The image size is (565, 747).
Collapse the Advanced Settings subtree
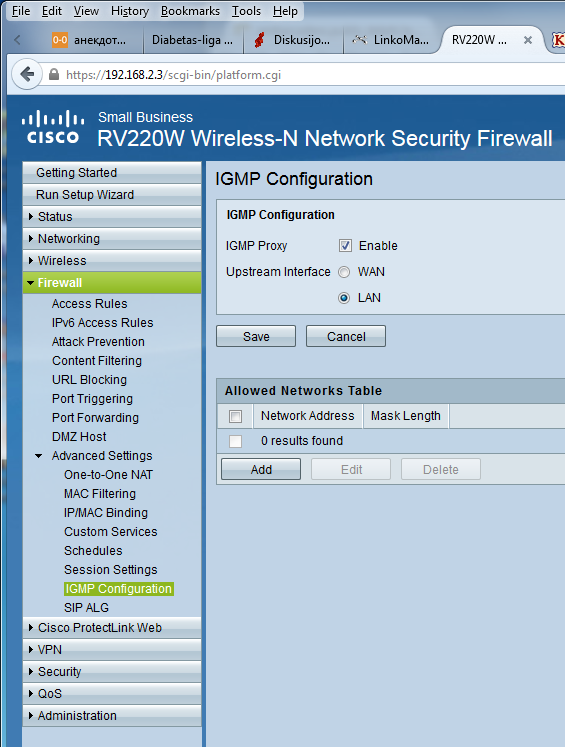pos(39,456)
